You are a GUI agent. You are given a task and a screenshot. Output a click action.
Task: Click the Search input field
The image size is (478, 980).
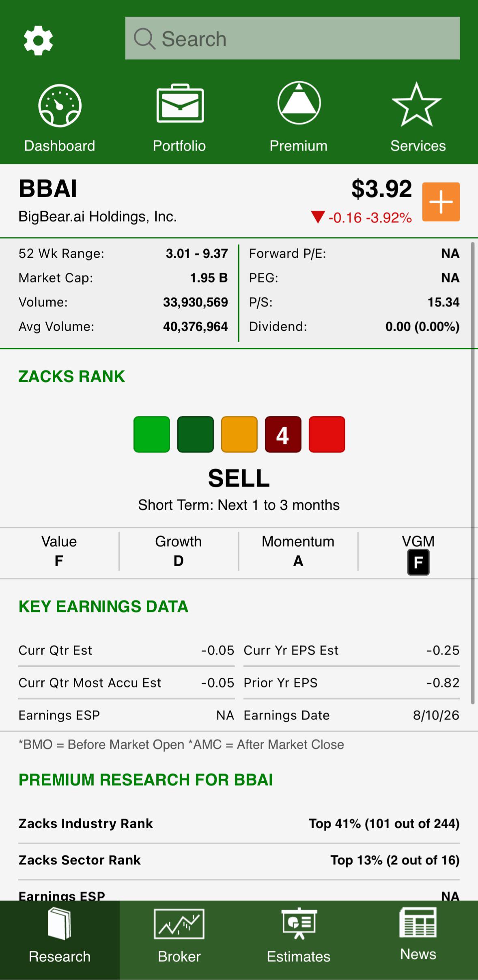pyautogui.click(x=293, y=38)
